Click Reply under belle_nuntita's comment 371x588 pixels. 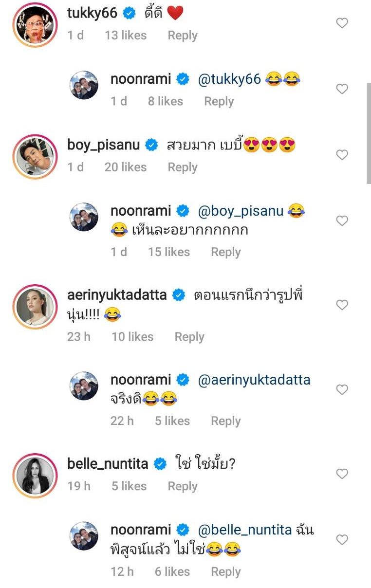click(183, 486)
